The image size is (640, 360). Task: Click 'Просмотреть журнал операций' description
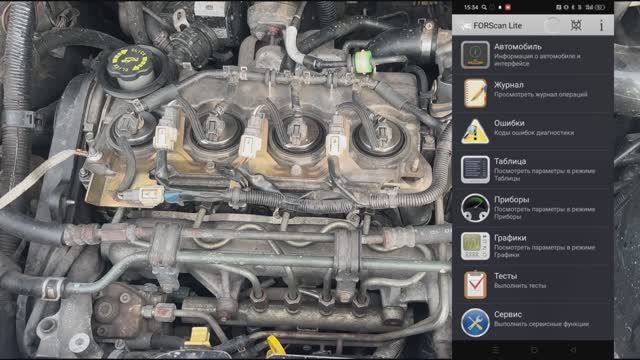click(541, 94)
